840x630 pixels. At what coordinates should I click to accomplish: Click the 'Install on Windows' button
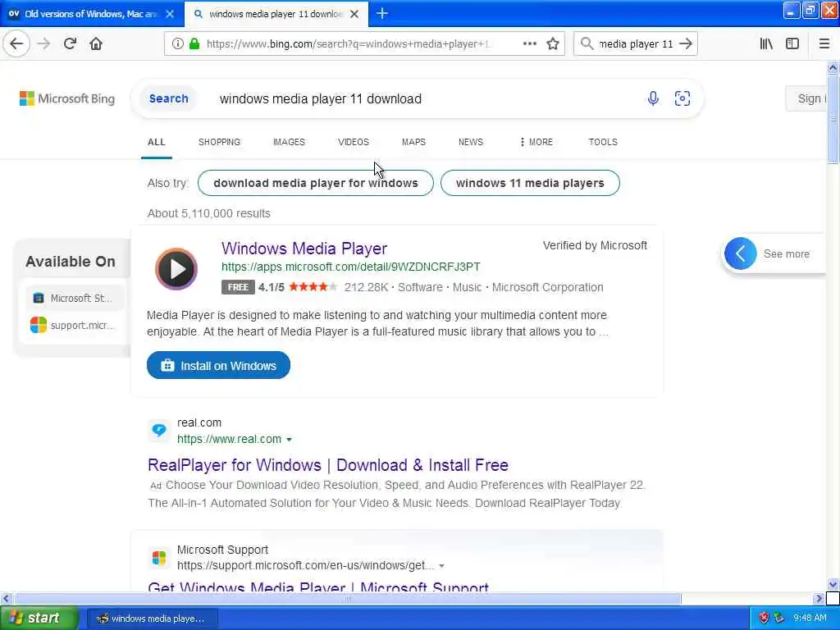[x=218, y=365]
